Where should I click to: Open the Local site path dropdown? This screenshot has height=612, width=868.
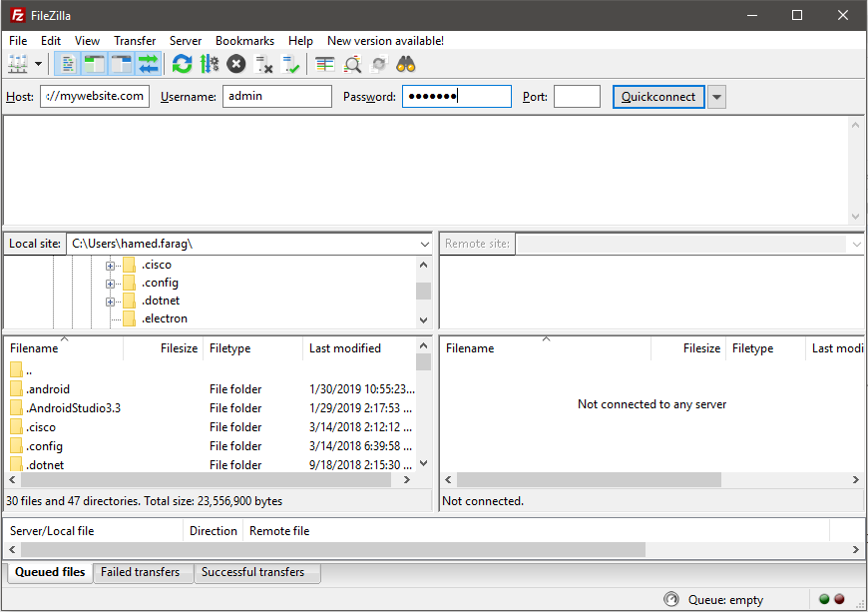coord(424,245)
